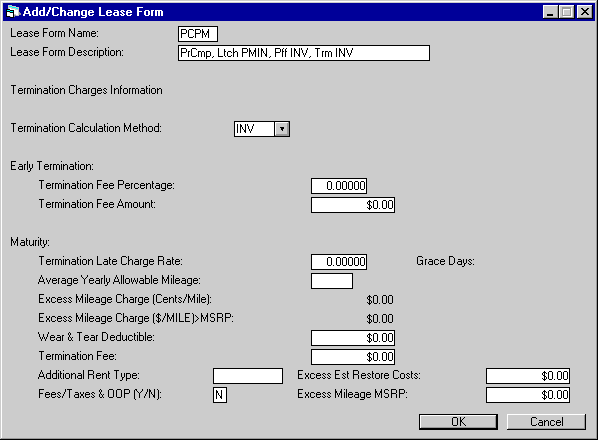Click the lease form icon in title bar
598x440 pixels.
13,12
